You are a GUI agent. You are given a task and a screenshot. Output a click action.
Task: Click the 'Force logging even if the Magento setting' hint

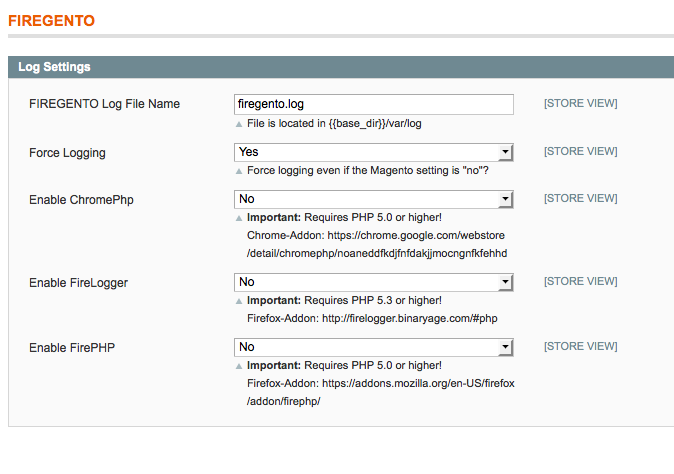click(368, 171)
